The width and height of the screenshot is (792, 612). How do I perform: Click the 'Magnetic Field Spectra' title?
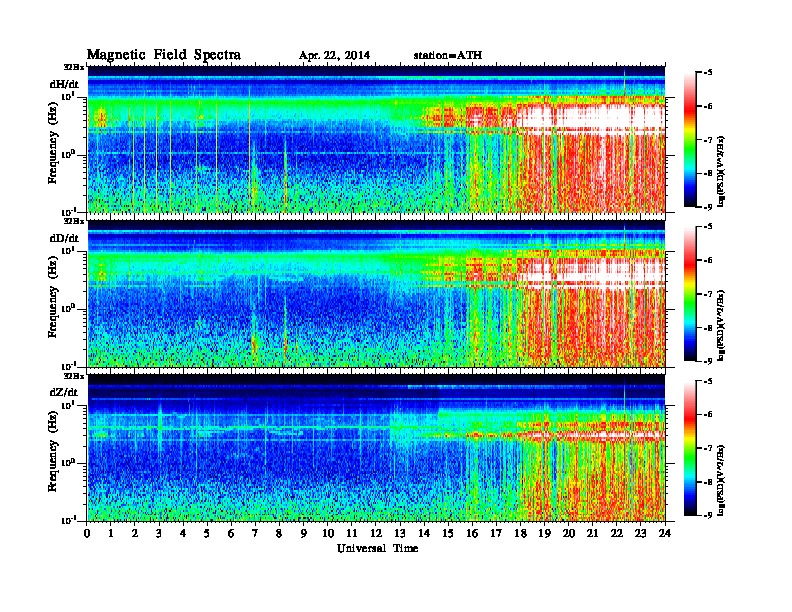point(164,55)
